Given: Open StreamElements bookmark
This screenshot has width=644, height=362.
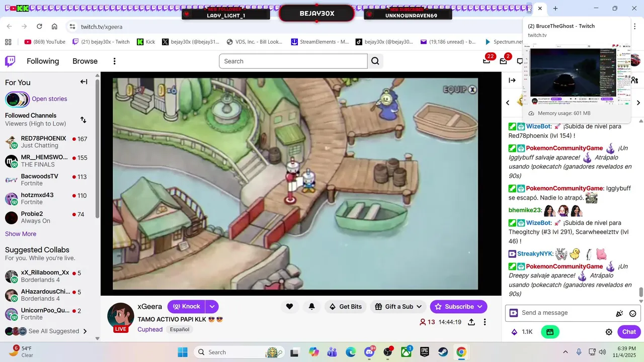Looking at the screenshot, I should [x=320, y=42].
